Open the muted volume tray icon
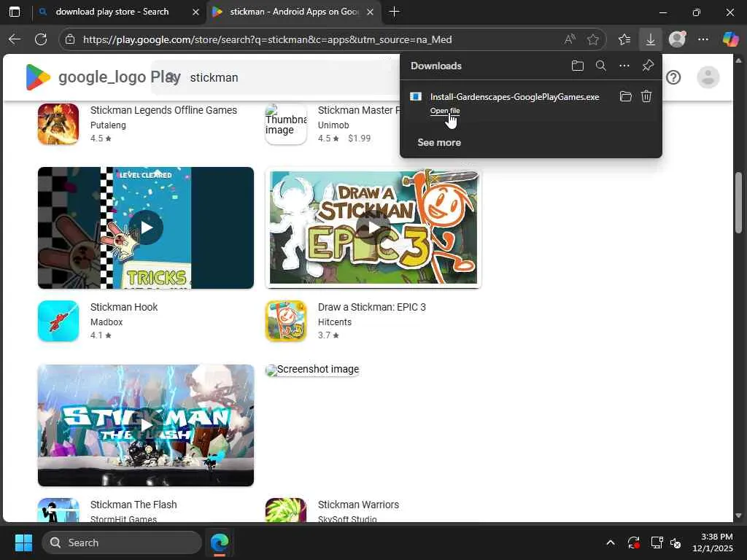The height and width of the screenshot is (560, 747). [x=676, y=542]
